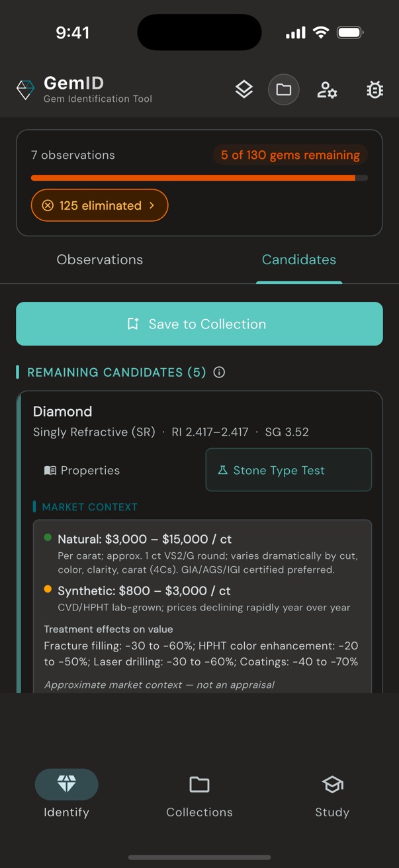Select the Candidates tab
This screenshot has width=399, height=868.
299,260
